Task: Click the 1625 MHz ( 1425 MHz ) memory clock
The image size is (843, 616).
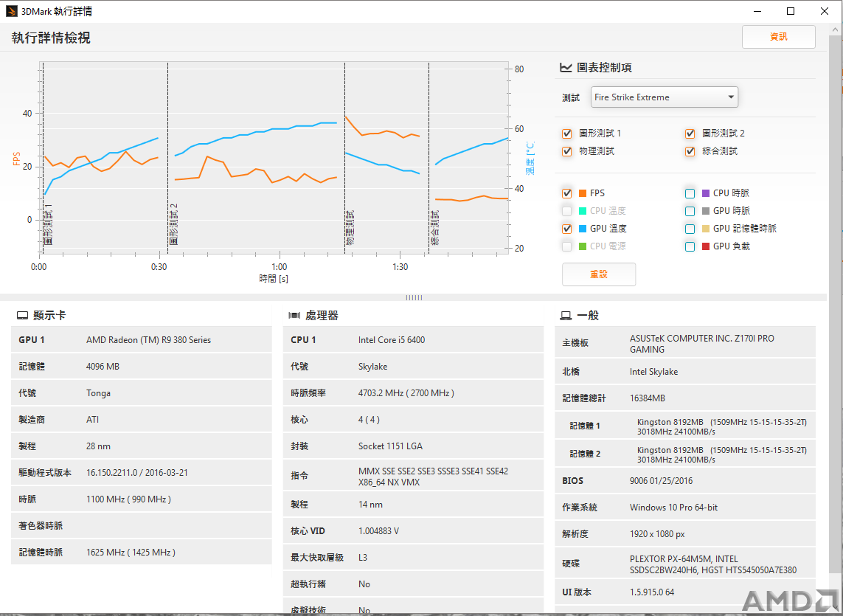Action: (x=131, y=553)
